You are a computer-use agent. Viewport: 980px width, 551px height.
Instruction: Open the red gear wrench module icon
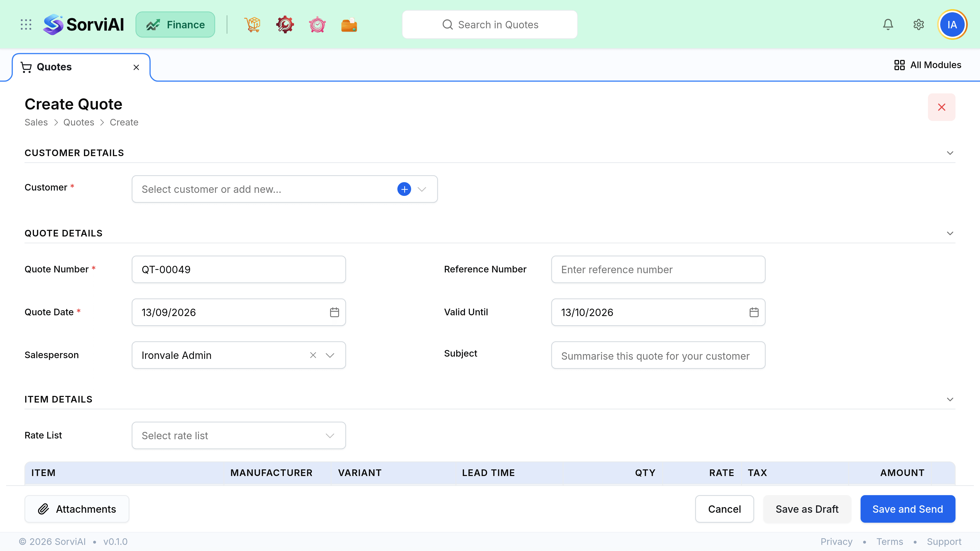click(x=285, y=25)
